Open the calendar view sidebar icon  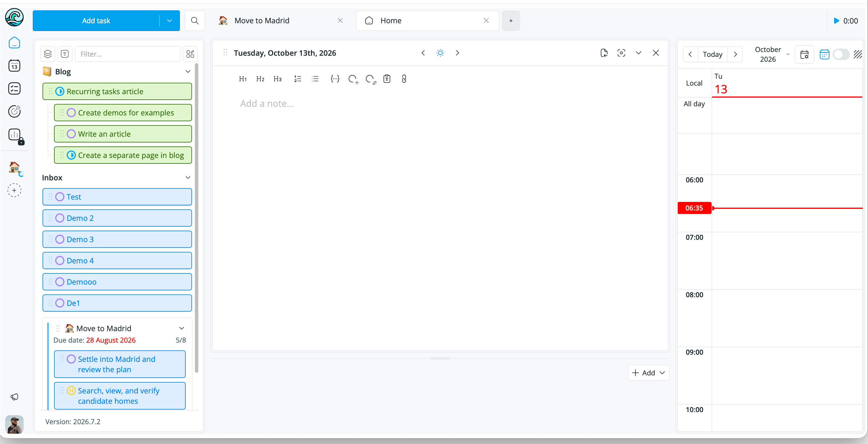coord(14,66)
